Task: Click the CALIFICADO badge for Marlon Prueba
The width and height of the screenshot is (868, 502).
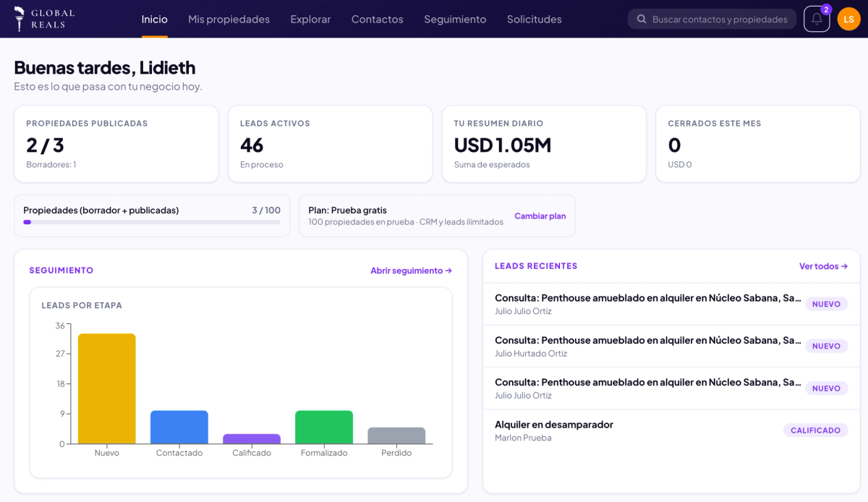Action: pyautogui.click(x=815, y=430)
